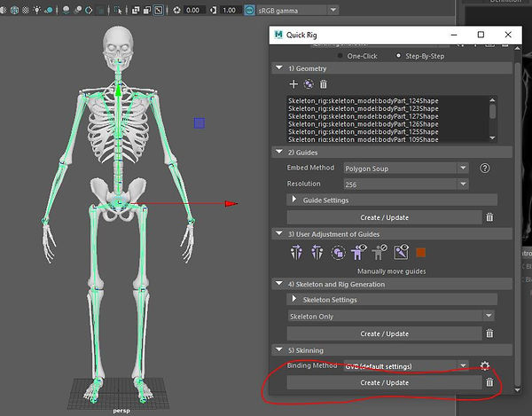Open the sRGB gamma view transform dropdown
Image resolution: width=532 pixels, height=416 pixels.
coord(297,10)
